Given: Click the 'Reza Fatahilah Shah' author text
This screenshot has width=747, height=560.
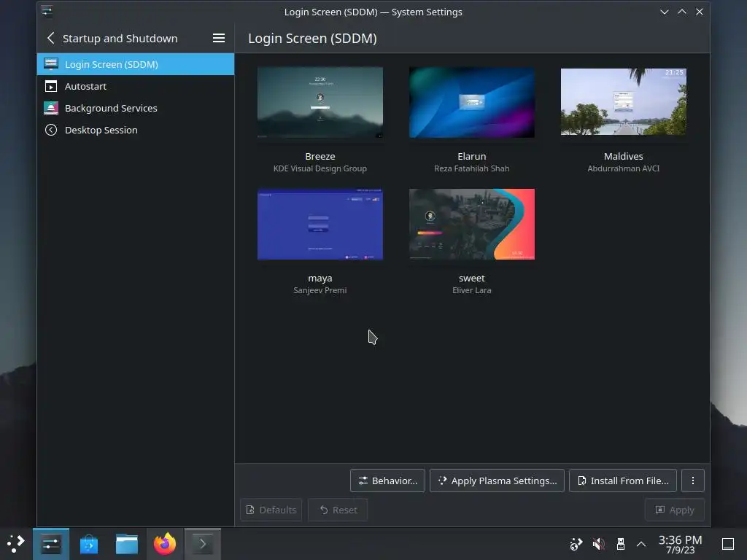Looking at the screenshot, I should (472, 168).
